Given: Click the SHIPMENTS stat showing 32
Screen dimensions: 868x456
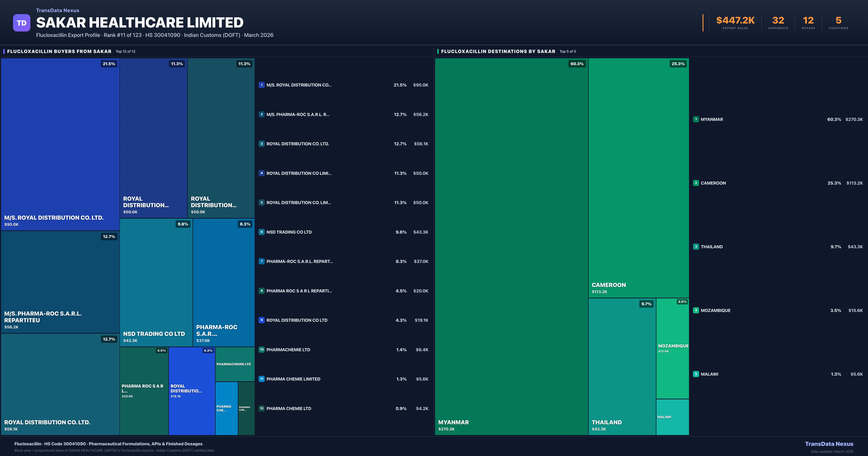Looking at the screenshot, I should pyautogui.click(x=778, y=21).
